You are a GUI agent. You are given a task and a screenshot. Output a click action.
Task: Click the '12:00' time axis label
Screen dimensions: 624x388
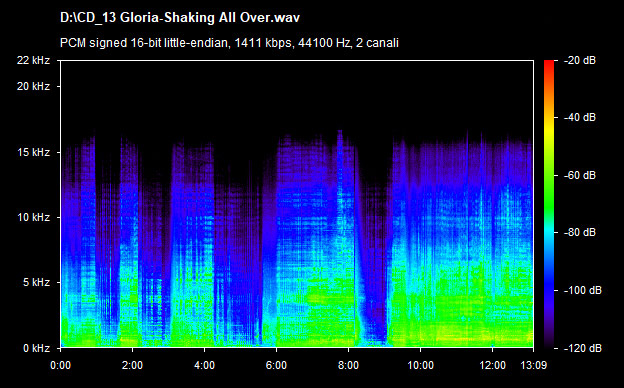[x=493, y=365]
